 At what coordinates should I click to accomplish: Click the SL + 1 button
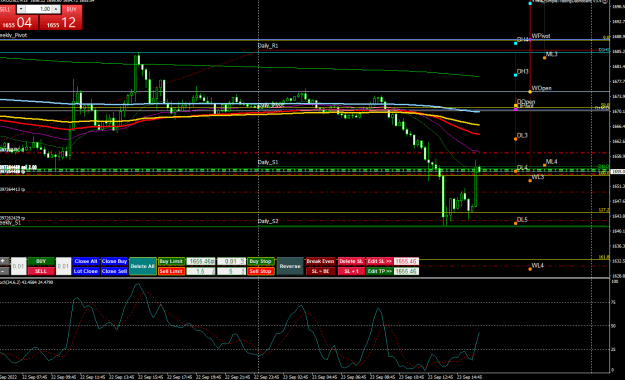(x=351, y=271)
